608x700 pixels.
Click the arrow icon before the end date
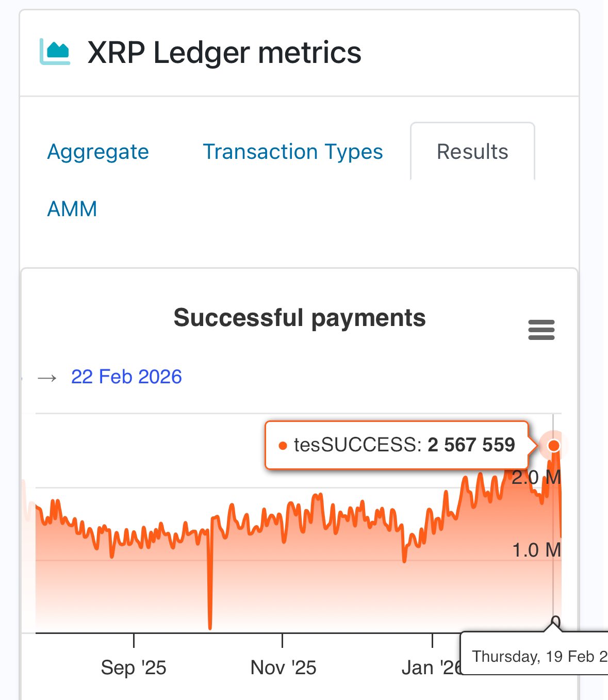point(47,378)
